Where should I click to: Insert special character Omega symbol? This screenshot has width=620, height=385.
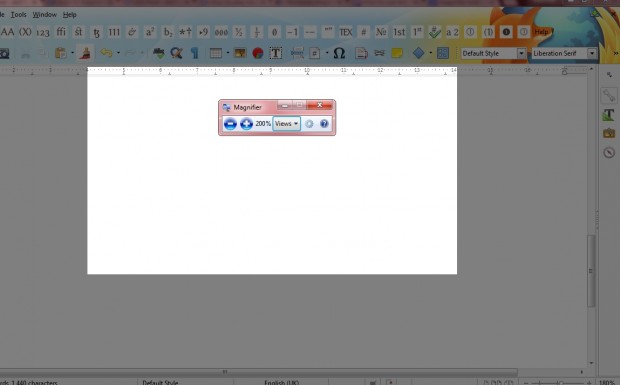[x=339, y=53]
